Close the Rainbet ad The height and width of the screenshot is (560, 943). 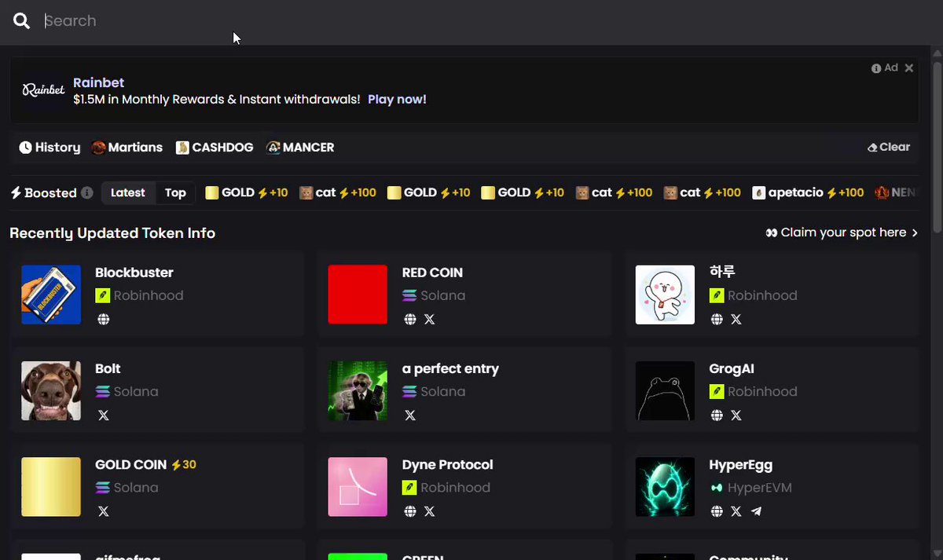pyautogui.click(x=909, y=68)
